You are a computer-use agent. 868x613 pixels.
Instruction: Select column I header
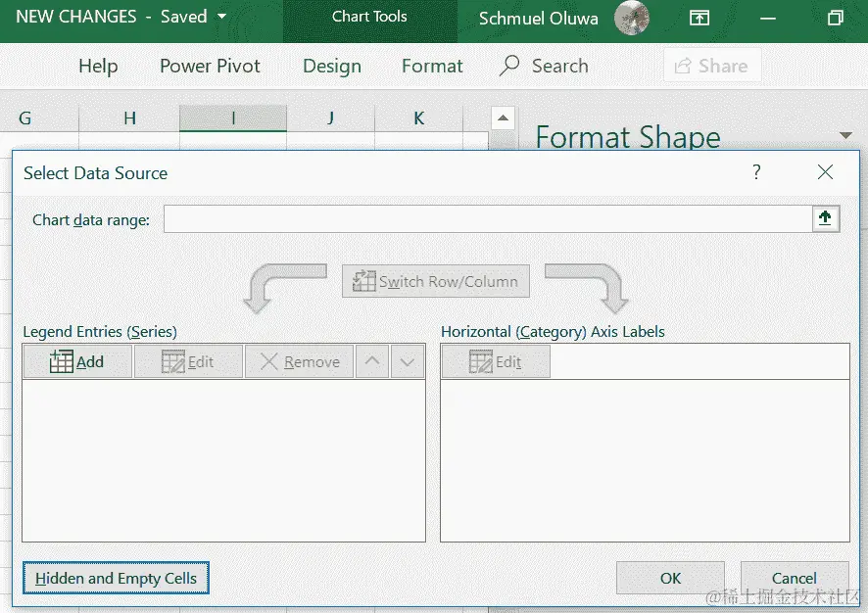233,118
